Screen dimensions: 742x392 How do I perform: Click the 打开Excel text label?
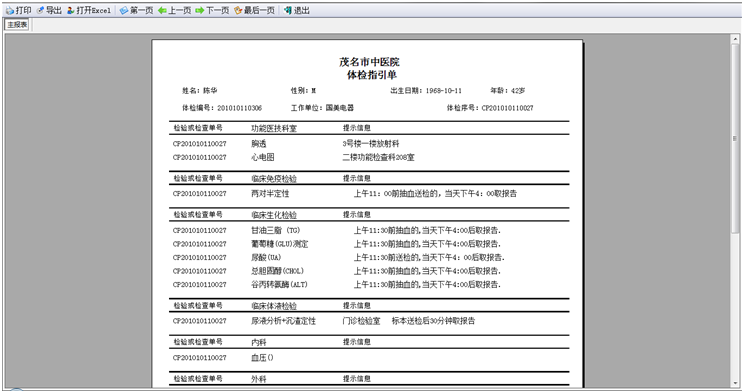click(x=93, y=10)
